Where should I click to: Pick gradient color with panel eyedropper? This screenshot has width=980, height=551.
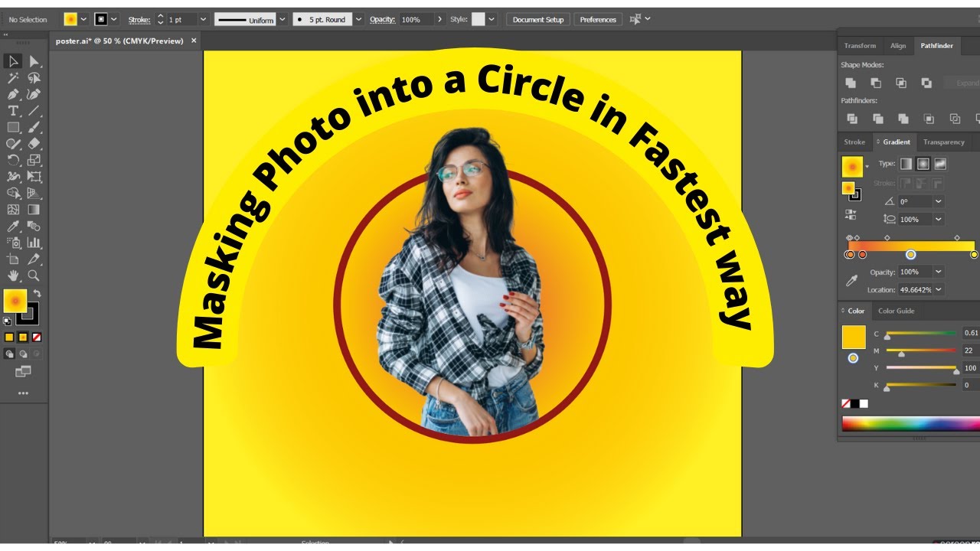click(851, 281)
